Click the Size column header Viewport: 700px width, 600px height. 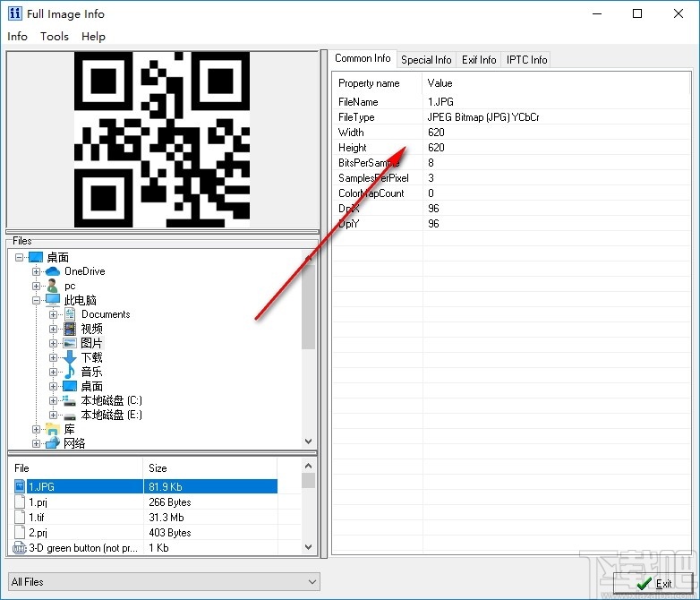[x=210, y=467]
